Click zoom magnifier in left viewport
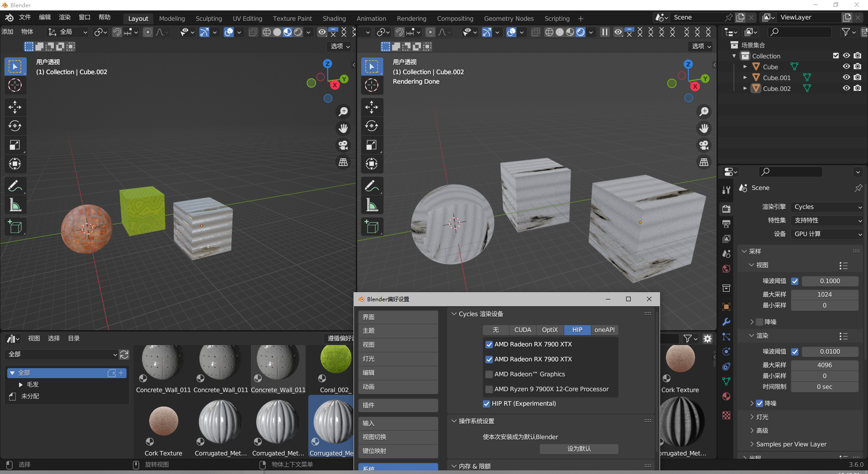The height and width of the screenshot is (474, 868). pos(343,112)
